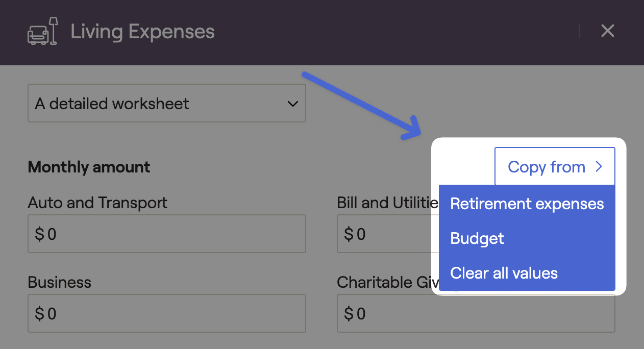
Task: Focus the Bill and Utilities amount field
Action: [x=388, y=234]
